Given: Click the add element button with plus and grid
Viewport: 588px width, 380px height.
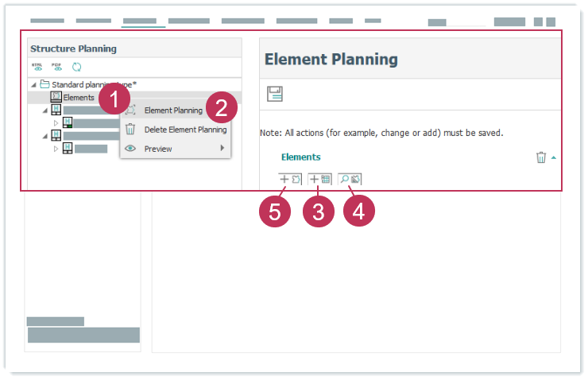Looking at the screenshot, I should (320, 180).
